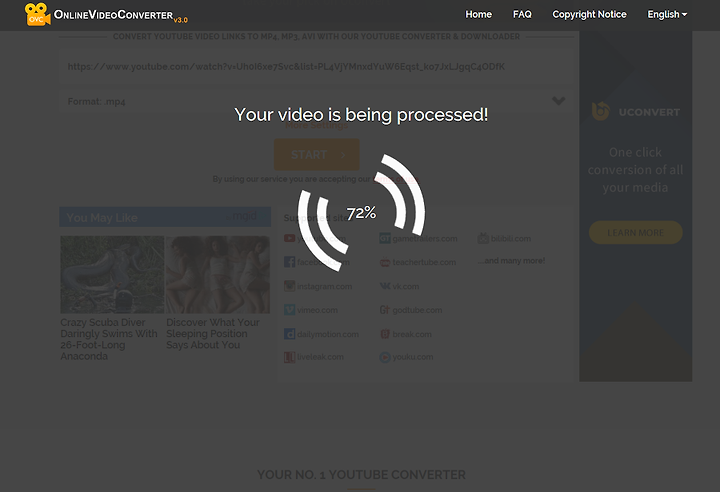Click Your video is being processed message
720x492 pixels.
361,114
